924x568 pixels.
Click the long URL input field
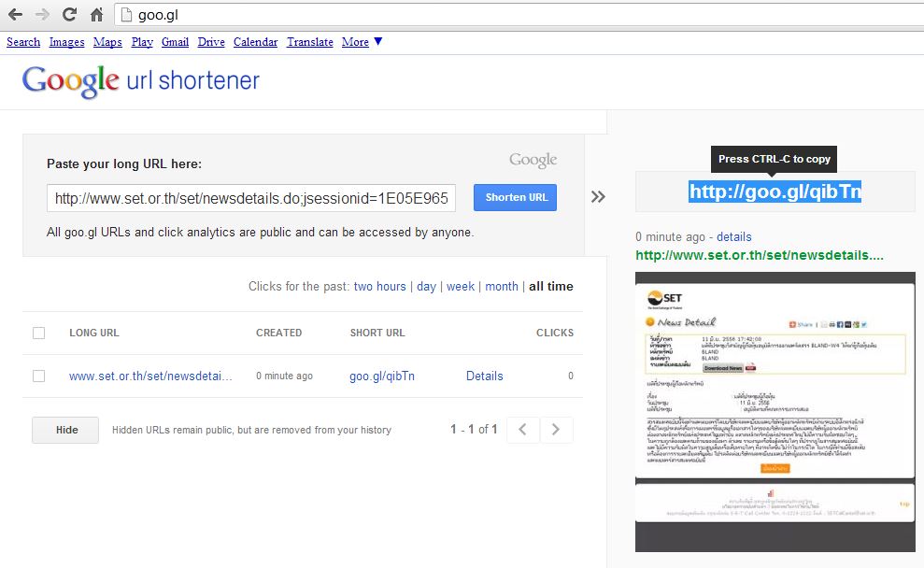pyautogui.click(x=251, y=198)
